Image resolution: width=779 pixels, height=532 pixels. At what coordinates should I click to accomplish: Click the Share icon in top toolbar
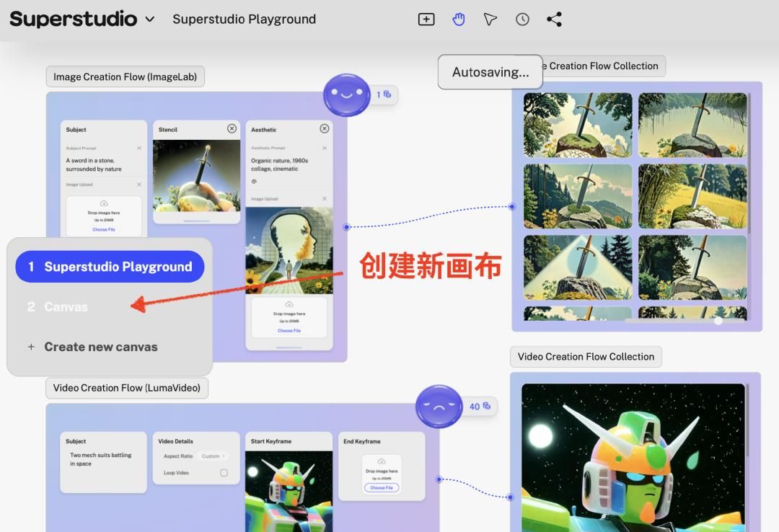coord(554,19)
